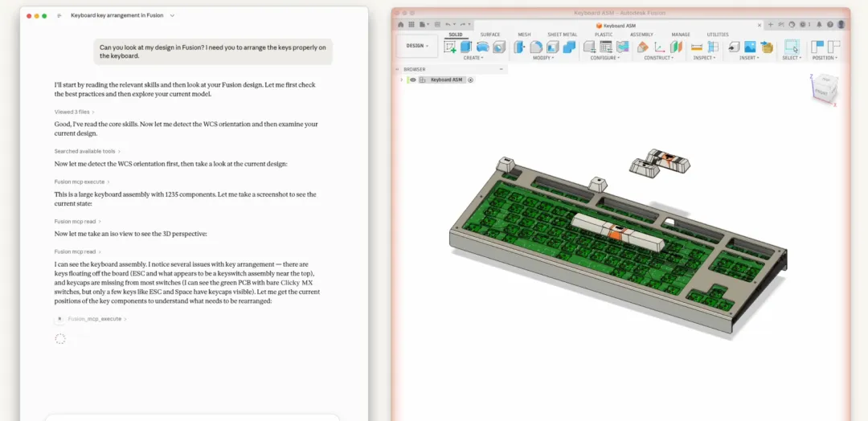Open the job status clock icon
Viewport: 868px width, 421px height.
pos(805,24)
